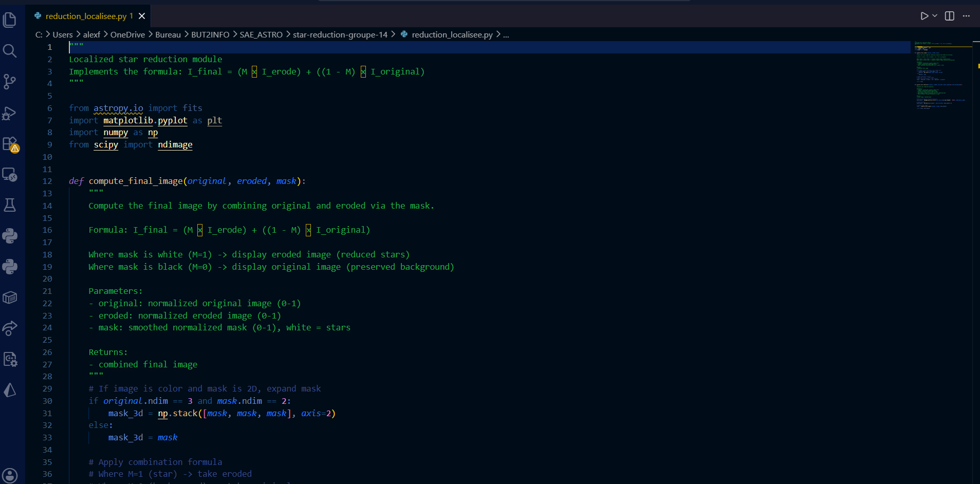This screenshot has height=484, width=980.
Task: Open the Source Control view icon
Action: [x=10, y=82]
